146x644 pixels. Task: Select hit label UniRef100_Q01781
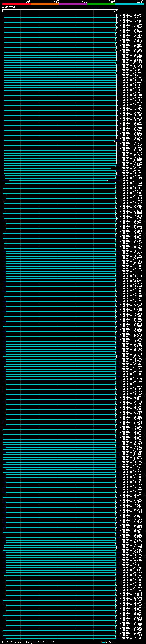(131, 72)
